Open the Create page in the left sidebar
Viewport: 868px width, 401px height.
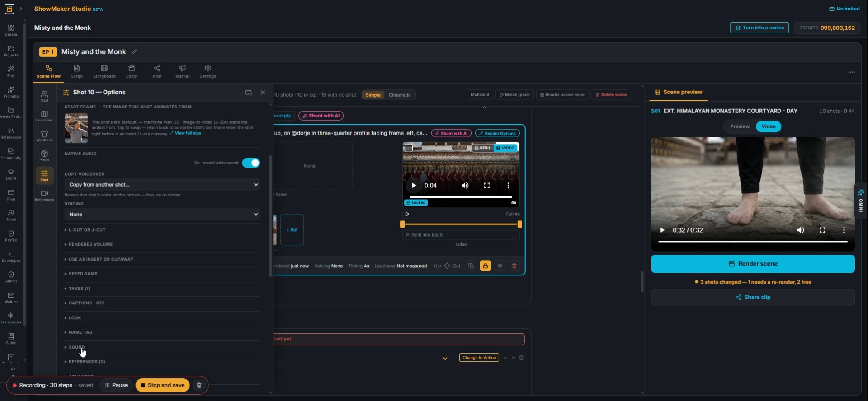pyautogui.click(x=11, y=30)
